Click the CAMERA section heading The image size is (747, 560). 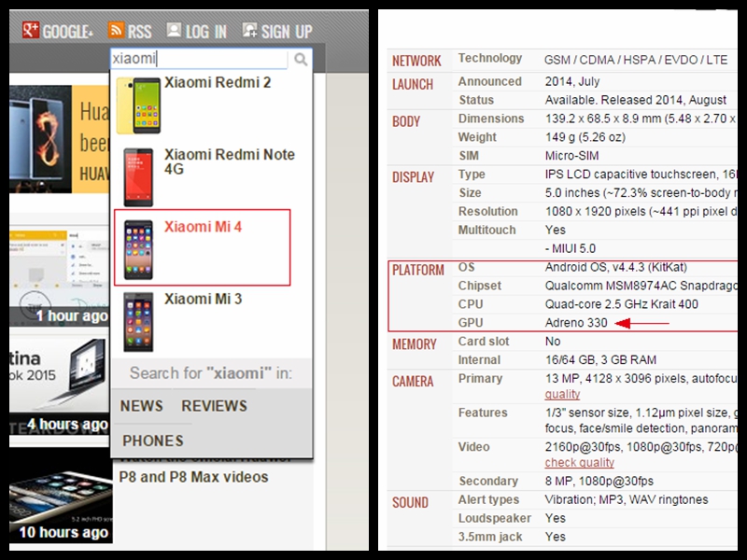pyautogui.click(x=413, y=382)
